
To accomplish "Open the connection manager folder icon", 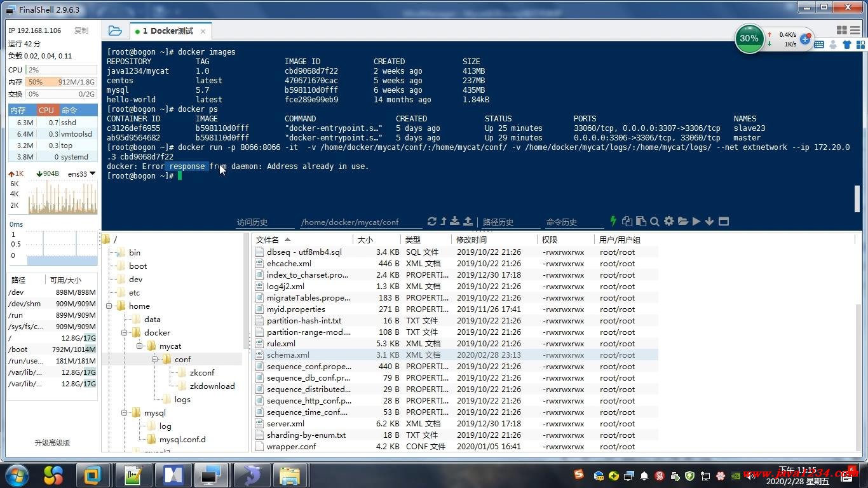I will [115, 30].
